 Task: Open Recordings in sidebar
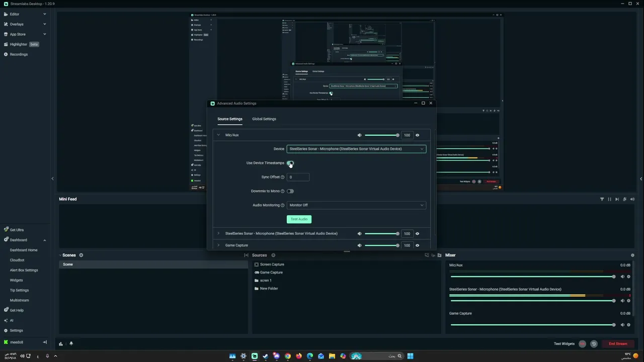click(19, 54)
